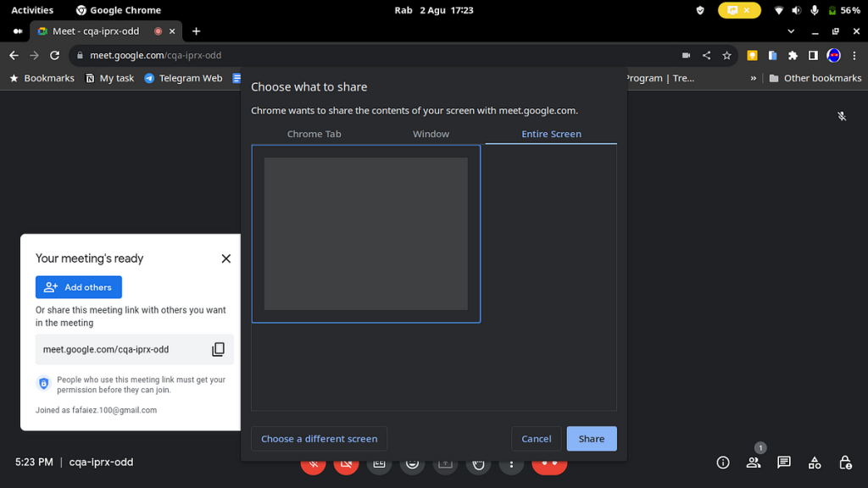The image size is (868, 488).
Task: Click the Activities button in top bar
Action: click(32, 10)
